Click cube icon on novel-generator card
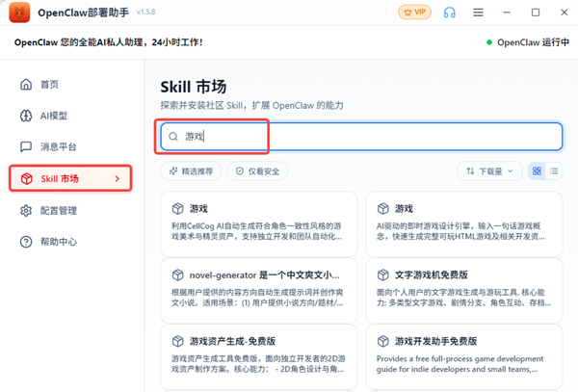This screenshot has height=392, width=578. coord(177,274)
